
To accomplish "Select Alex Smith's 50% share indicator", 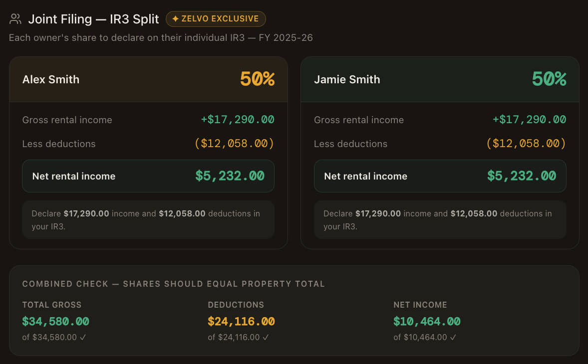I will (256, 79).
